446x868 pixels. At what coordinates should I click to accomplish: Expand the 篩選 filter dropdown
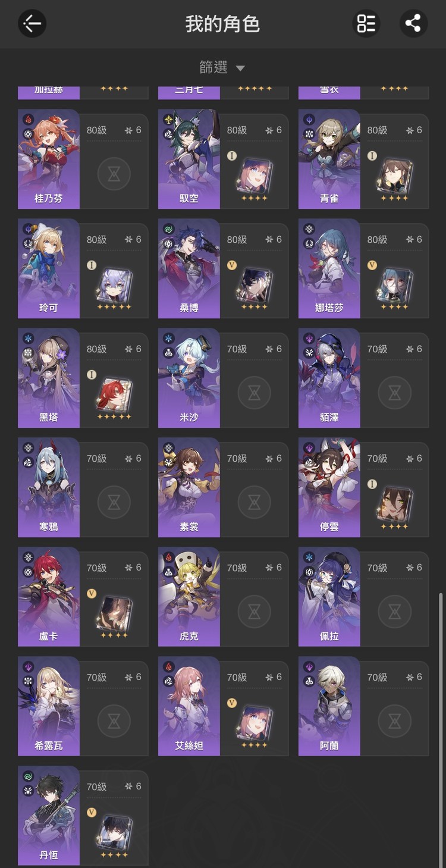[x=222, y=68]
